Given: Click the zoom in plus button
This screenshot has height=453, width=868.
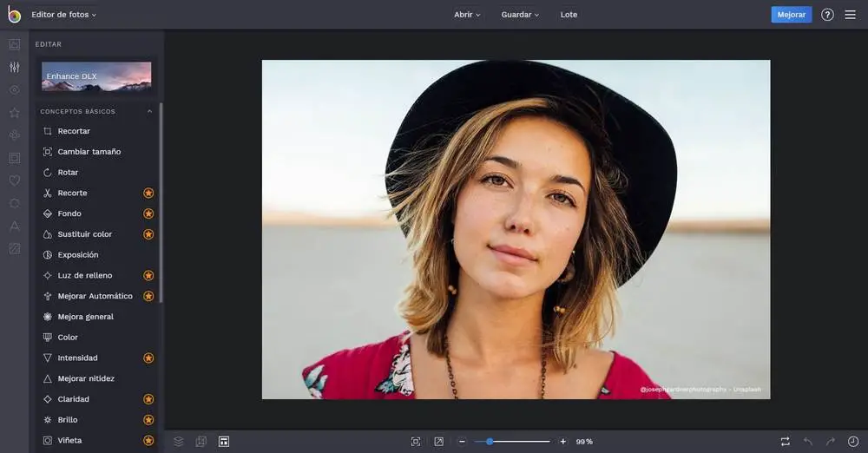Looking at the screenshot, I should (562, 442).
